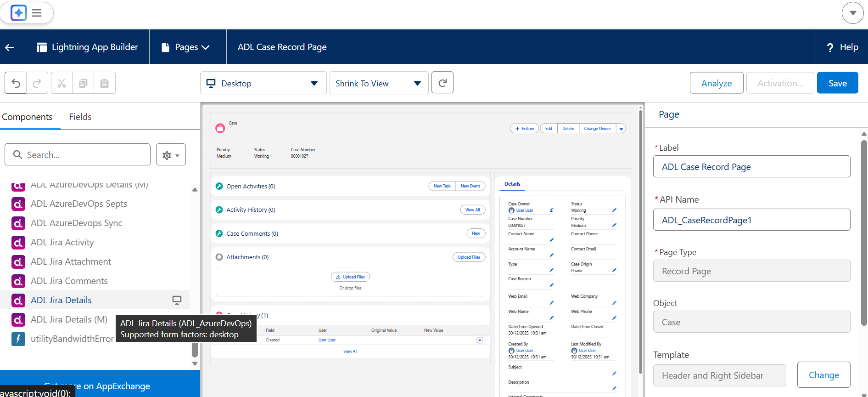Click the Upload Files button in Attachments header

[x=469, y=257]
